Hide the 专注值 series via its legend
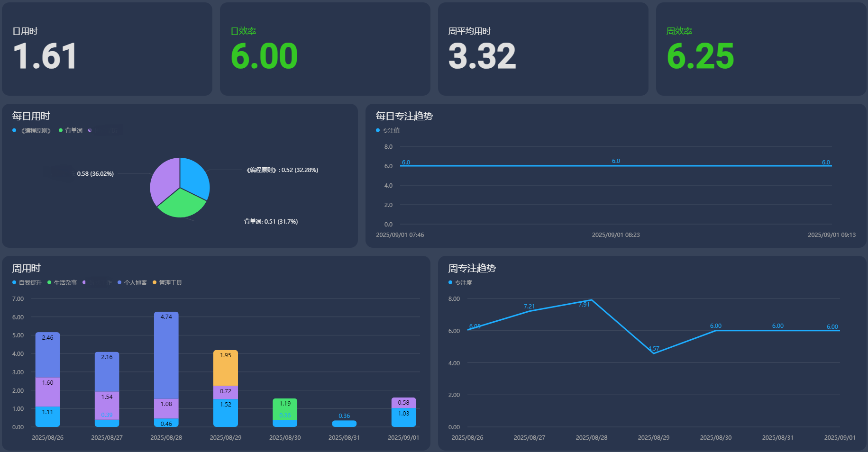Screen dimensions: 868x452 click(387, 131)
